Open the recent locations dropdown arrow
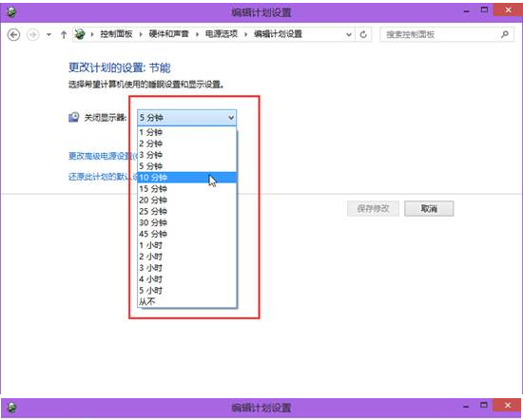 point(48,34)
